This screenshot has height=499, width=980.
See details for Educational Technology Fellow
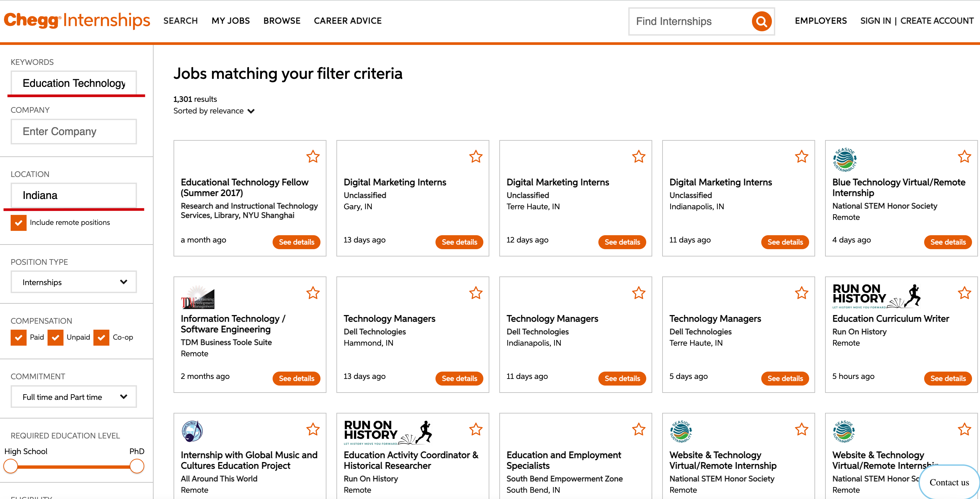296,242
